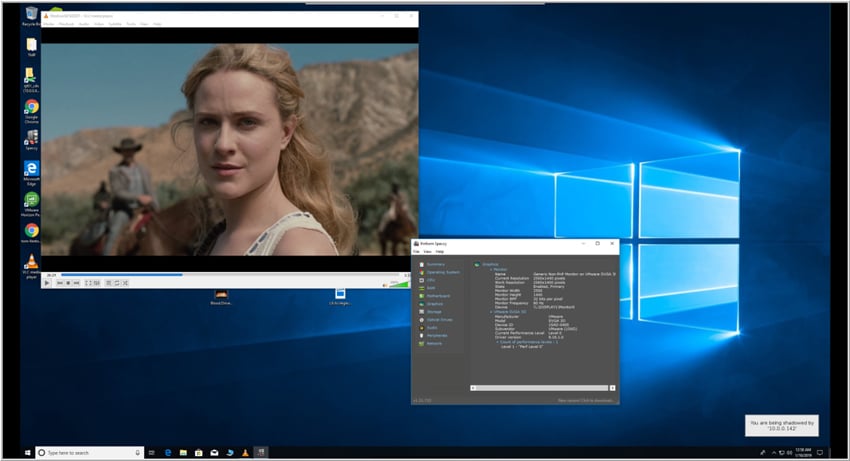Open the VLC Playback menu
Viewport: 850px width, 461px height.
coord(66,24)
